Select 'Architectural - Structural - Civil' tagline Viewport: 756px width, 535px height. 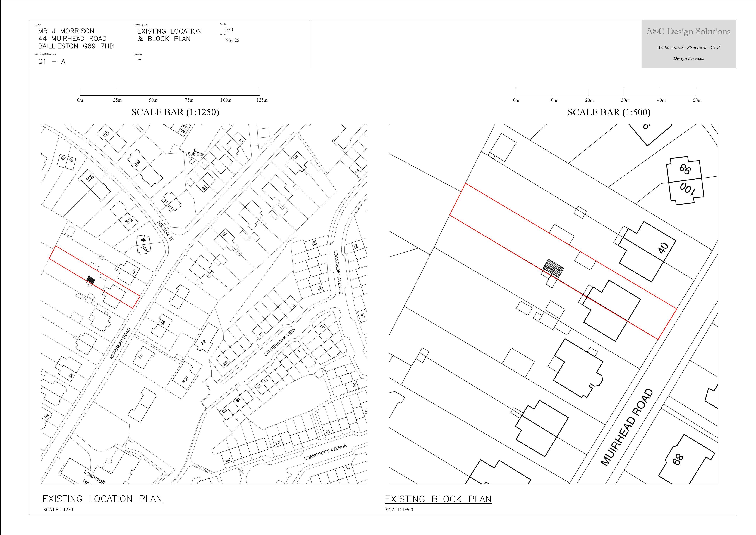tap(689, 47)
